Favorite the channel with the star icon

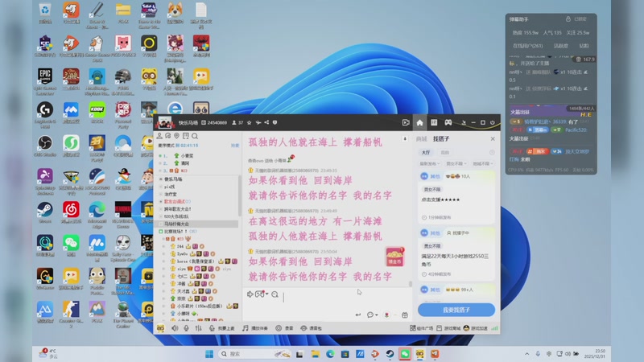click(x=249, y=122)
